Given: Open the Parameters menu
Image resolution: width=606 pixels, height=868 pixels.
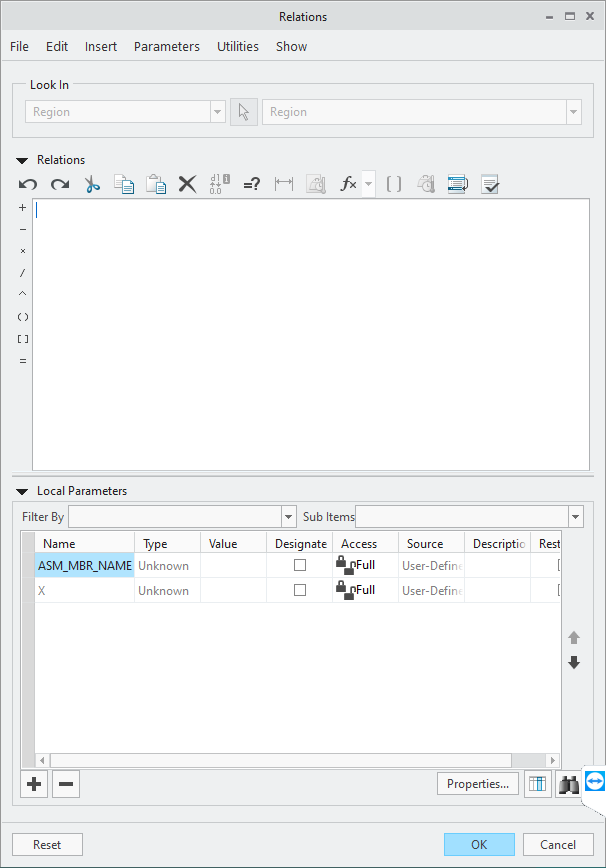Looking at the screenshot, I should pyautogui.click(x=166, y=47).
